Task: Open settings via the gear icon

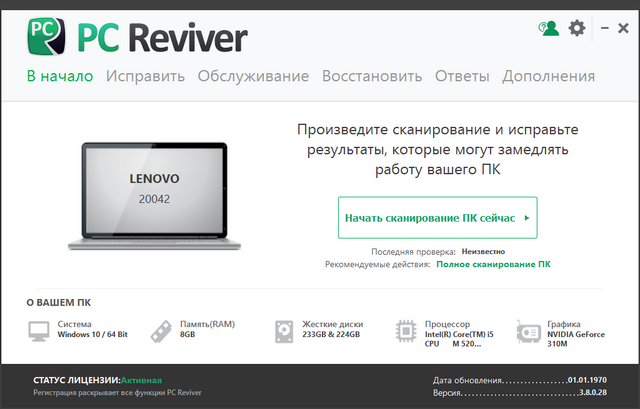Action: click(x=577, y=28)
